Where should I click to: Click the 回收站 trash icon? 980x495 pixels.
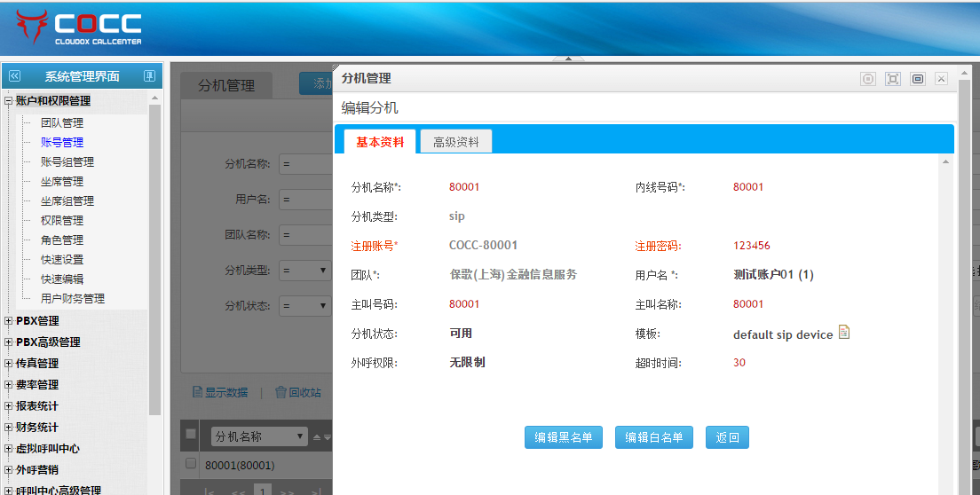(x=281, y=392)
